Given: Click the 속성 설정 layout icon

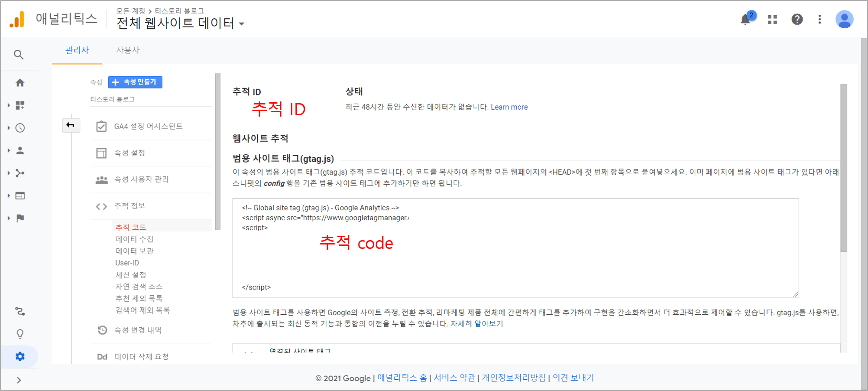Looking at the screenshot, I should (101, 153).
